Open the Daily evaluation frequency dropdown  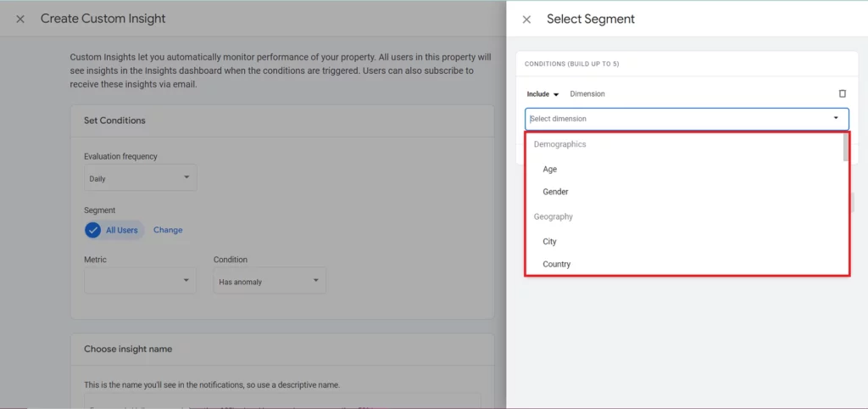tap(141, 178)
